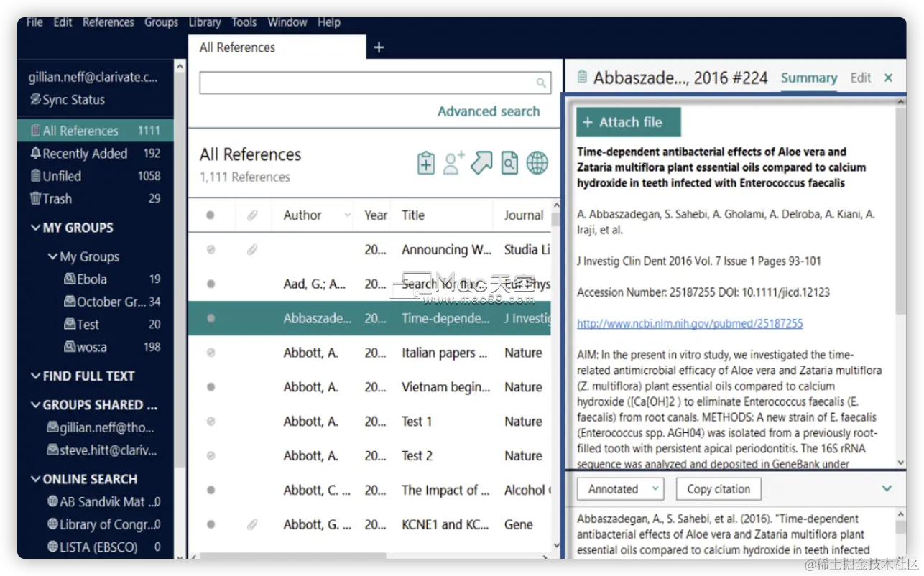Toggle read status for Test 1 row
Viewport: 924px width, 576px height.
[211, 422]
